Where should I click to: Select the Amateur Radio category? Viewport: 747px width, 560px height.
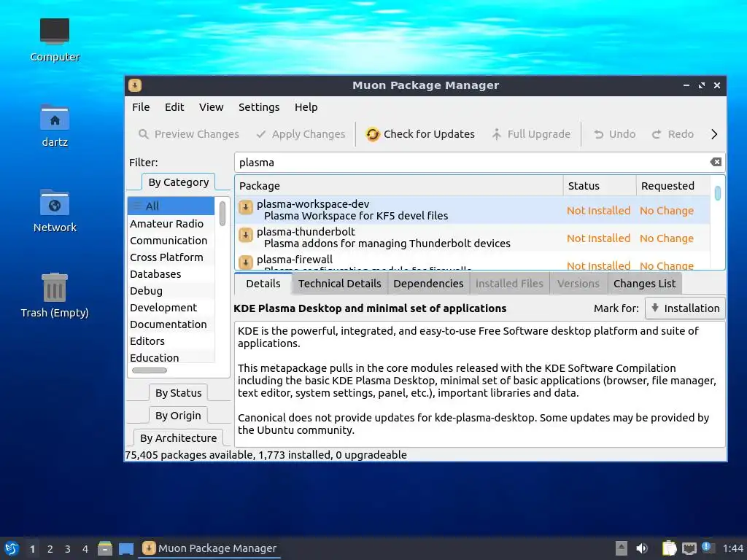coord(171,224)
